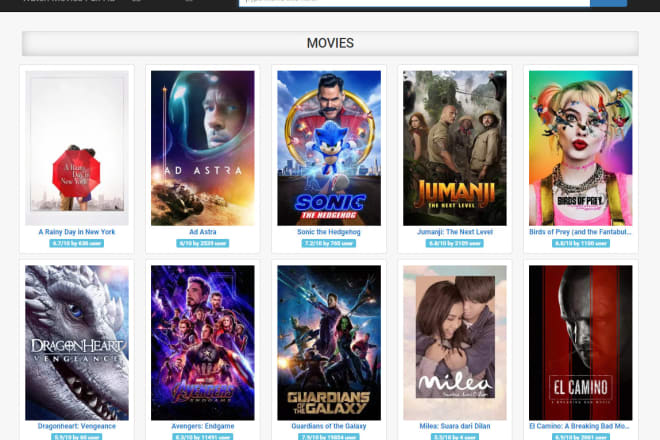Select the rating badge under Sonic the Hedgehog
This screenshot has width=660, height=440.
[329, 243]
